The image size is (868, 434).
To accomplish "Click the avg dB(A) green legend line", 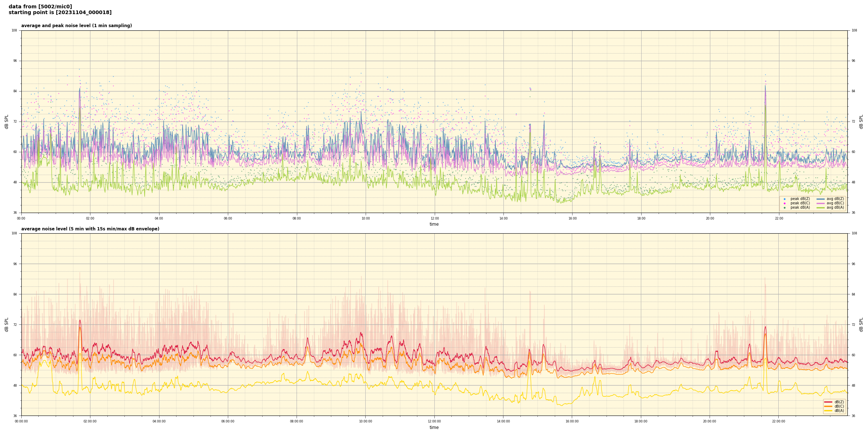I will tap(821, 208).
